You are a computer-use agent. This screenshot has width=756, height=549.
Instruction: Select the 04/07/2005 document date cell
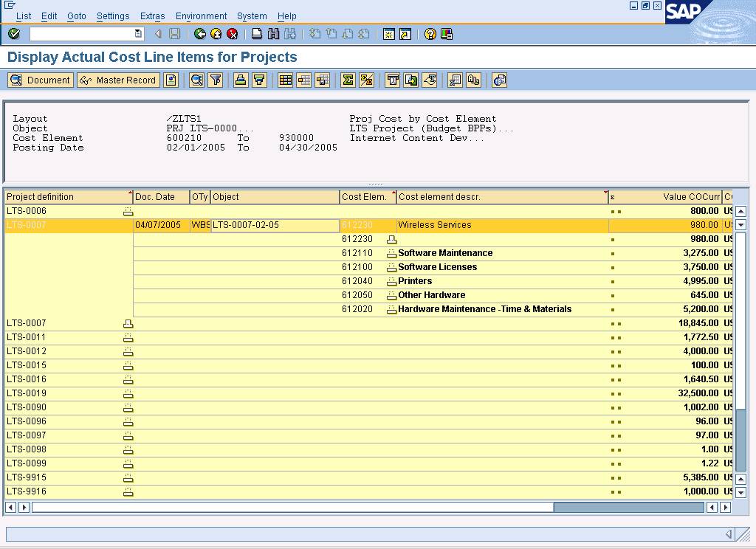click(x=161, y=225)
